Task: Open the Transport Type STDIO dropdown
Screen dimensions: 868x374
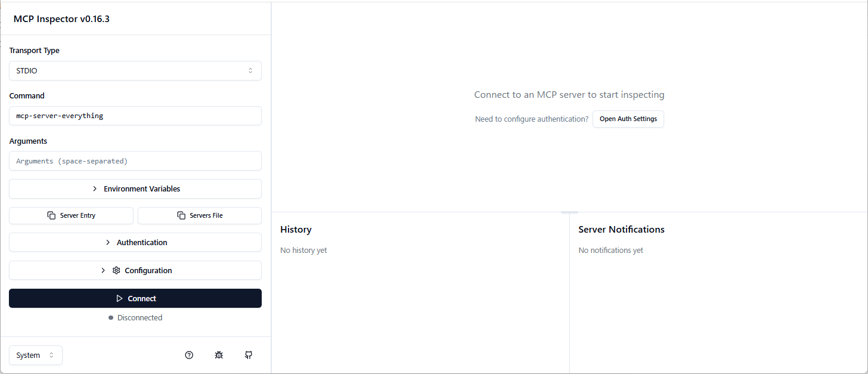Action: coord(135,70)
